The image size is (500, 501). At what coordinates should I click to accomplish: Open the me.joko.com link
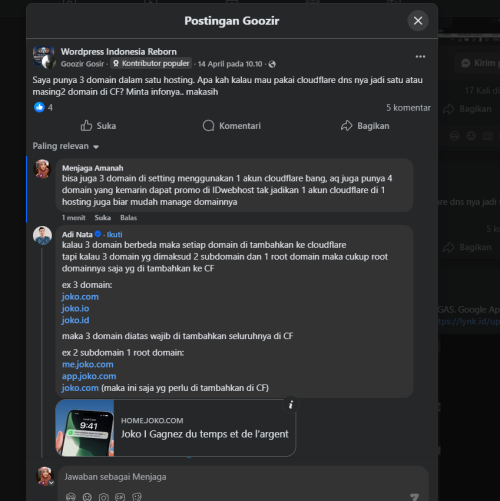88,364
